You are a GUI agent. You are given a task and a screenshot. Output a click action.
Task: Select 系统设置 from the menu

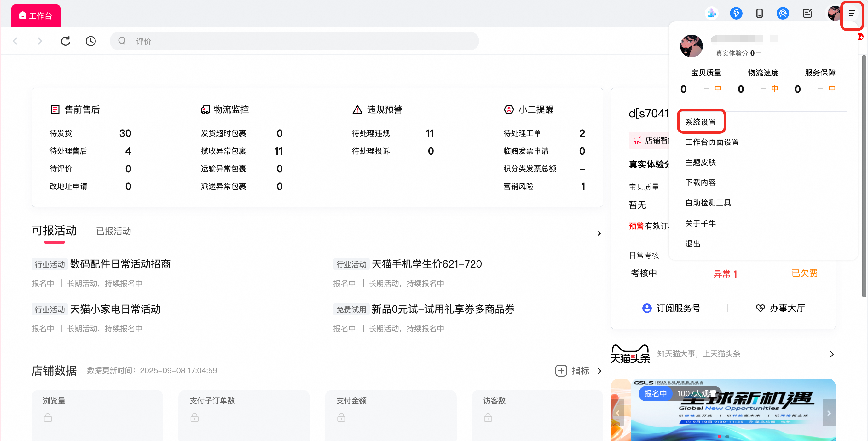701,122
